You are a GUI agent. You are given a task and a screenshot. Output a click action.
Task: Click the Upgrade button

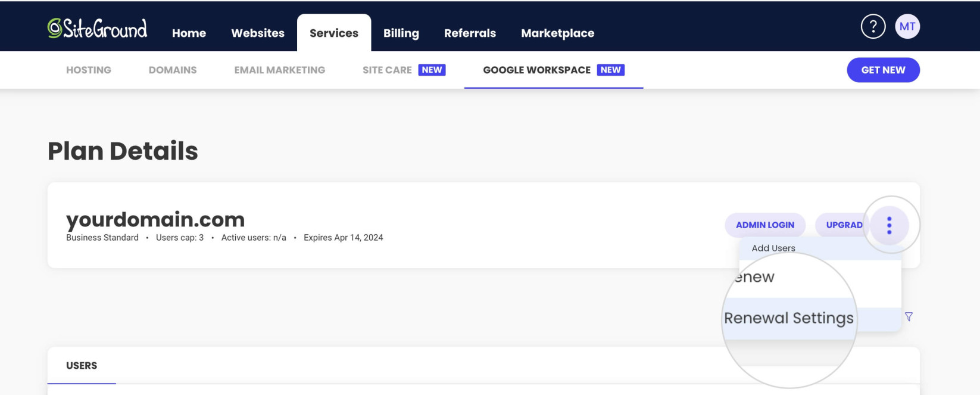pos(844,225)
